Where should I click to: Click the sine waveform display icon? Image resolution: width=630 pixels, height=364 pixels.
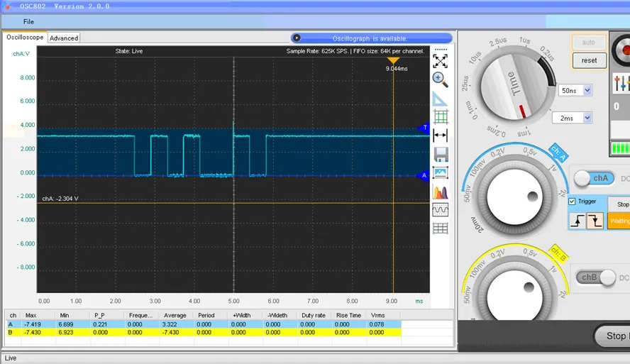[440, 210]
